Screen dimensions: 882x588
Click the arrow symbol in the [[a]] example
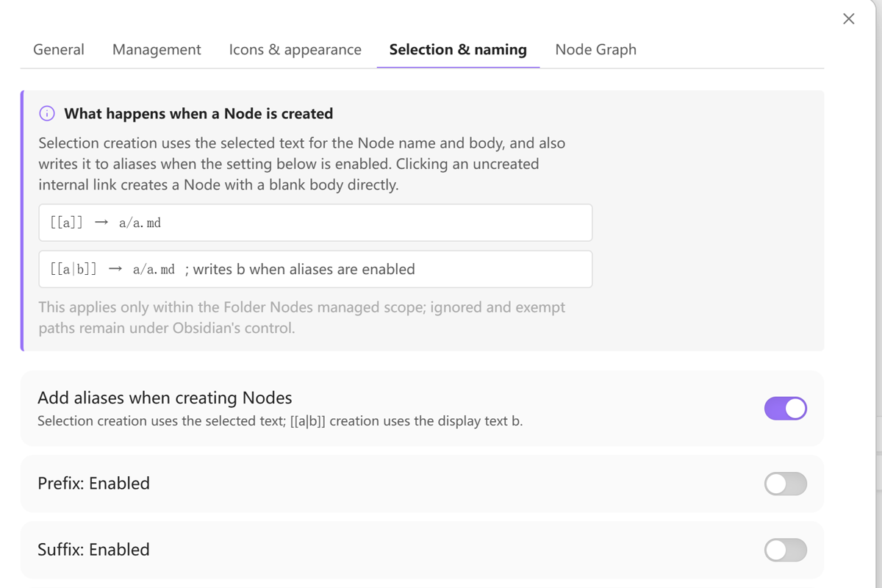click(101, 223)
